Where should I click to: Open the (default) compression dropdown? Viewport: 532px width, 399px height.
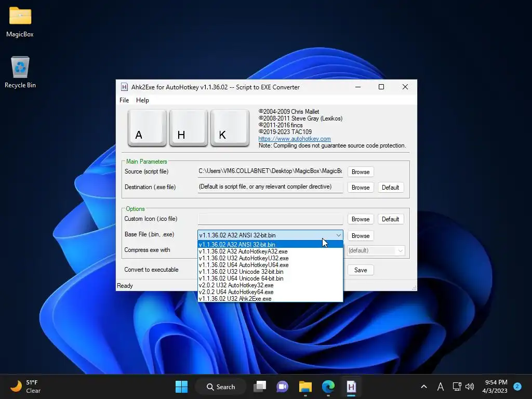click(376, 250)
